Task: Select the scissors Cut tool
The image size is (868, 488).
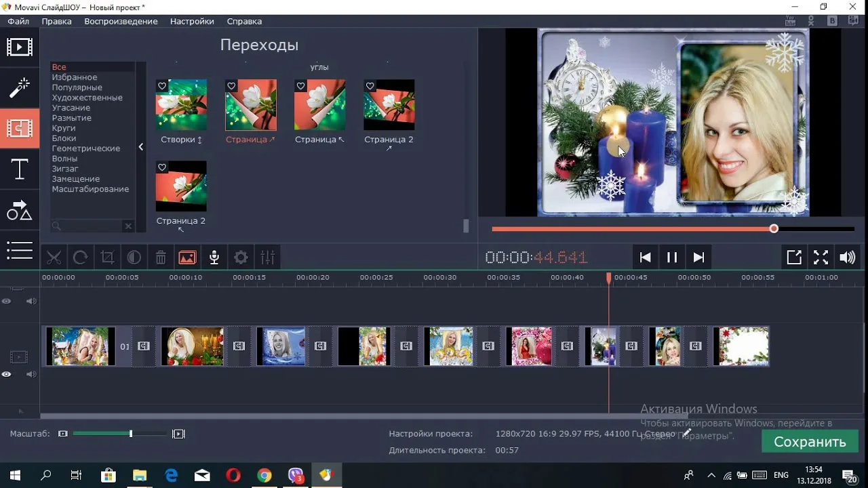Action: 54,258
